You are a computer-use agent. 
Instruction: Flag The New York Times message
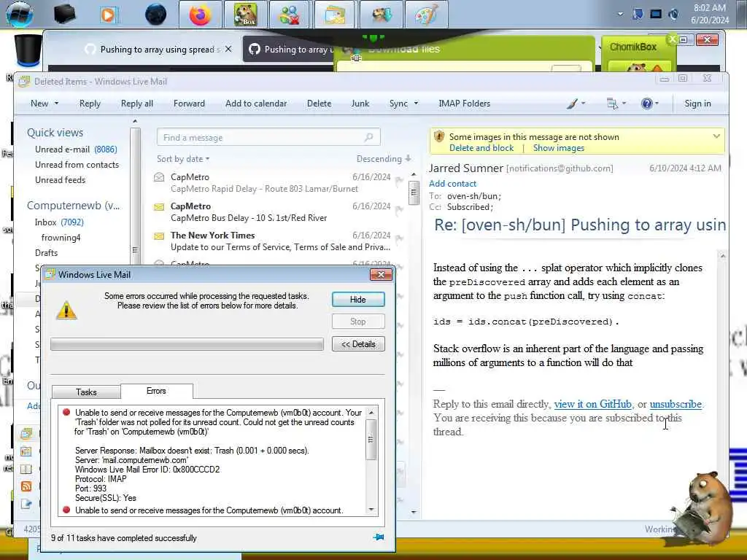point(399,238)
